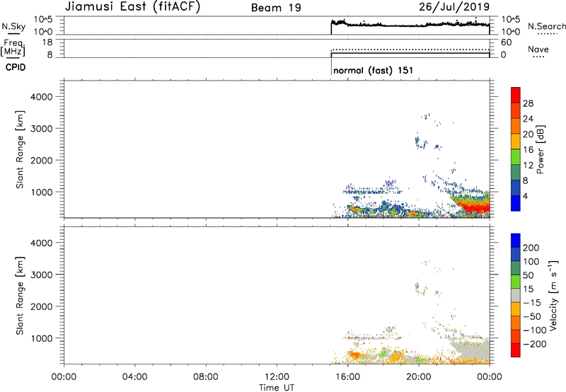
Task: Click the 'Power [dB]' color bar label
Action: pyautogui.click(x=541, y=149)
